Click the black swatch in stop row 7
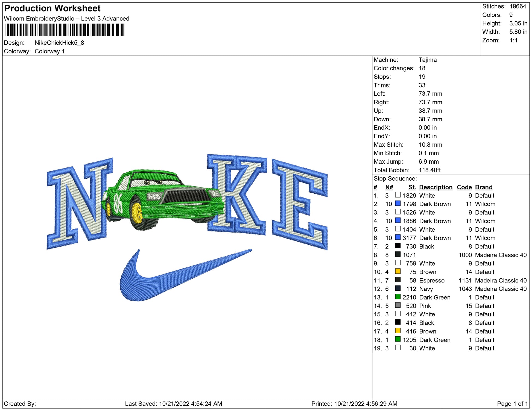The width and height of the screenshot is (532, 409). 398,246
